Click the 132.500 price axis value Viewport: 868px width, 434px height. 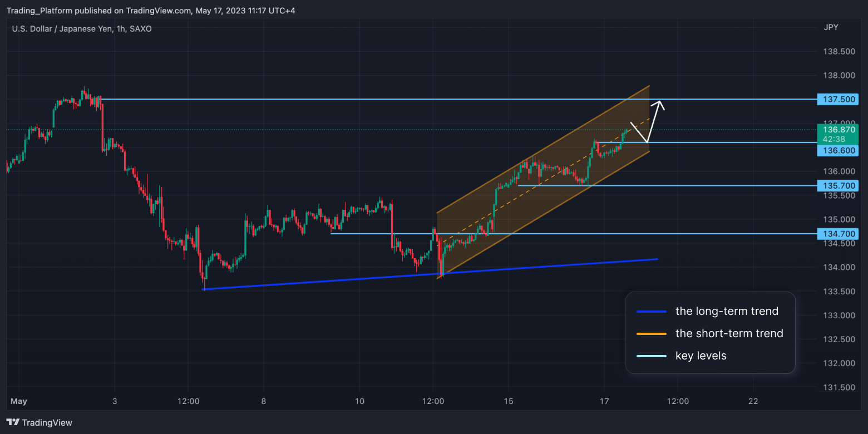(x=839, y=339)
